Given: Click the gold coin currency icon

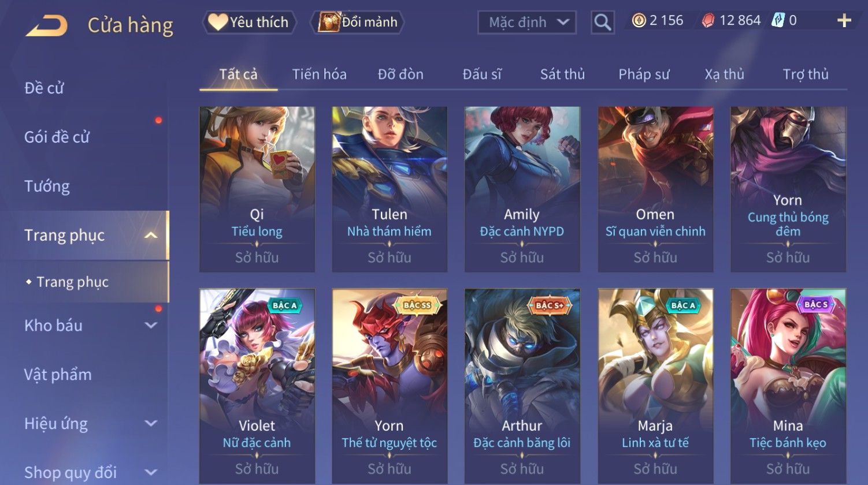Looking at the screenshot, I should (639, 21).
